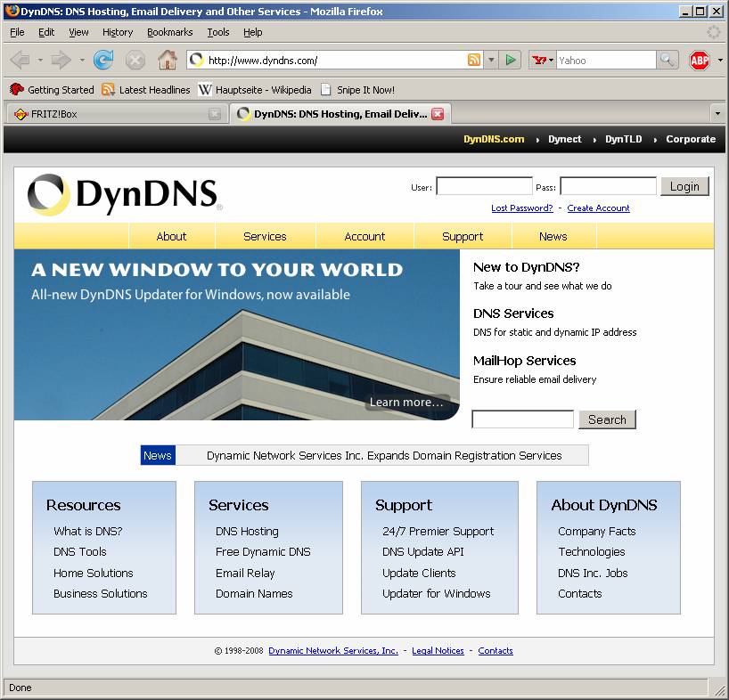The width and height of the screenshot is (729, 700).
Task: Click the search magnifier icon beside Yahoo
Action: (x=667, y=60)
